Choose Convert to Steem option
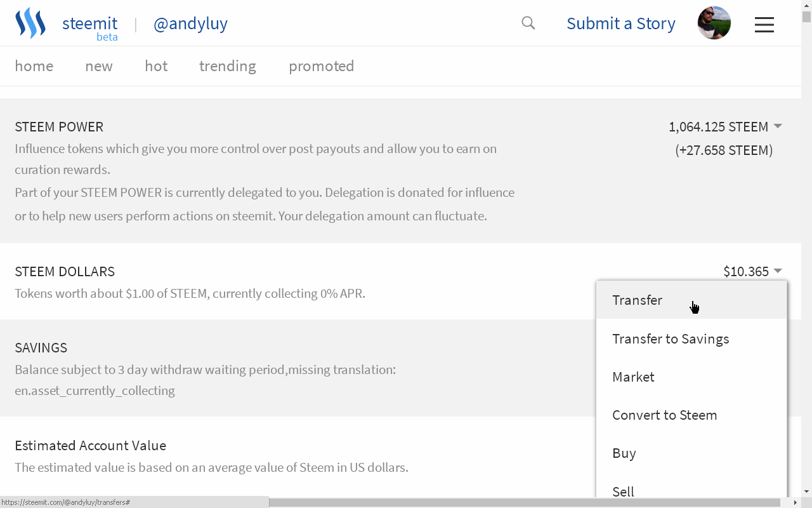The width and height of the screenshot is (812, 508). point(664,415)
